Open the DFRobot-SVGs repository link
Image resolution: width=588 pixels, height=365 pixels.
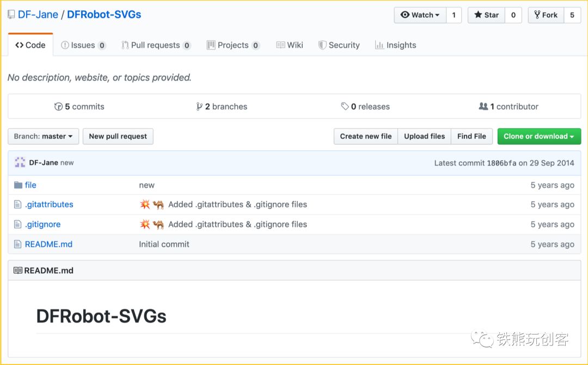[x=104, y=15]
